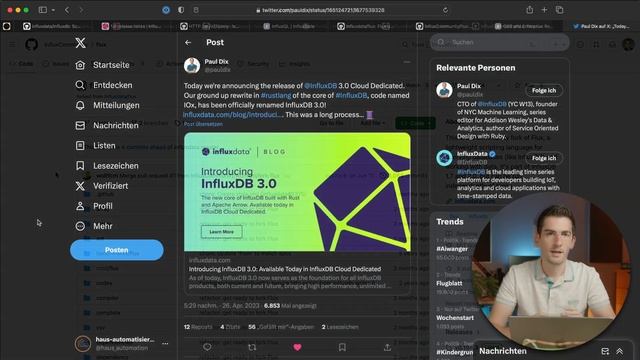The image size is (640, 360).
Task: Switch to first GitHub influxdata tab
Action: (x=52, y=26)
